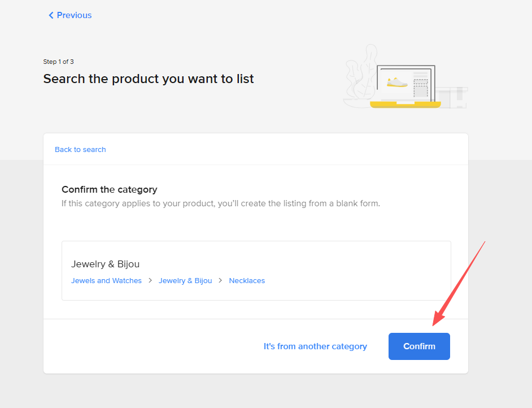Click It's from another category
The width and height of the screenshot is (532, 408).
pos(315,346)
